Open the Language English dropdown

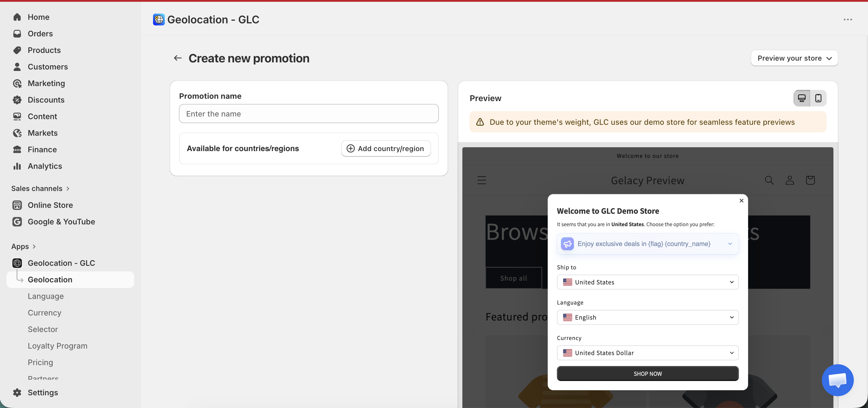click(x=648, y=317)
